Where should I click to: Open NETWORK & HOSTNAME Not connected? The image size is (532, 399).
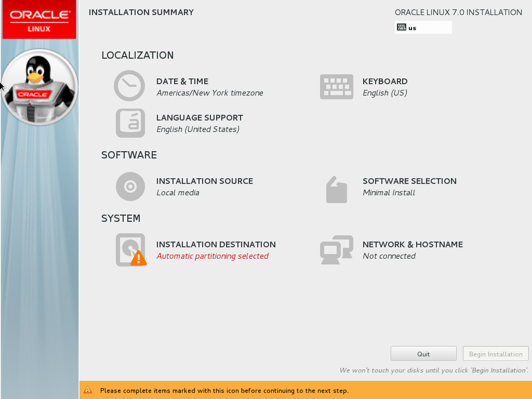(389, 256)
